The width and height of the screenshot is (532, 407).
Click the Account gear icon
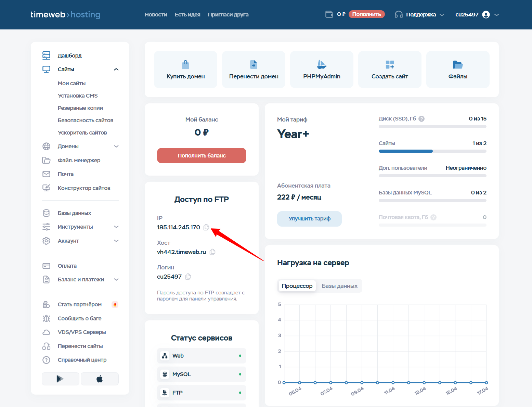(x=46, y=241)
